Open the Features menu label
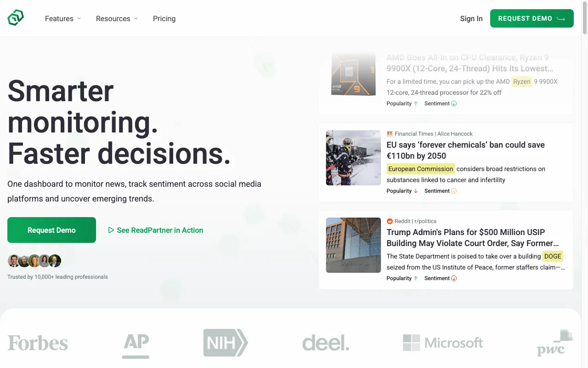Screen dimensions: 588x368 pos(59,19)
